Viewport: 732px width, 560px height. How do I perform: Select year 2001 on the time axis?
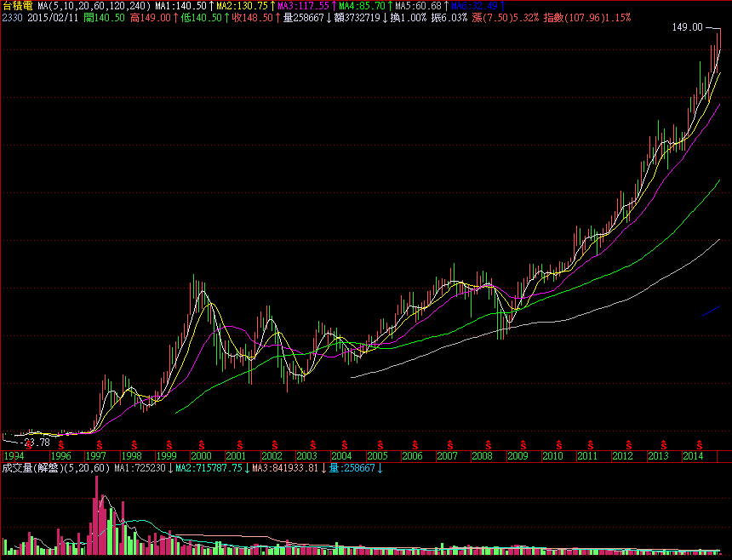[x=236, y=456]
